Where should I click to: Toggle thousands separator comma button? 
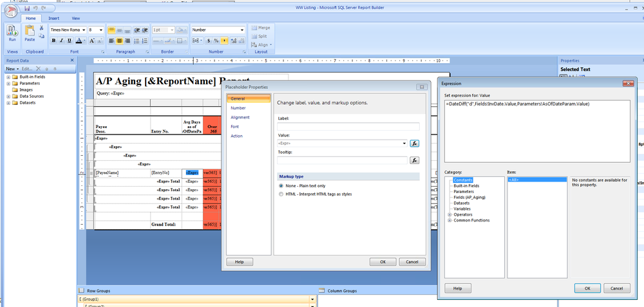[224, 41]
